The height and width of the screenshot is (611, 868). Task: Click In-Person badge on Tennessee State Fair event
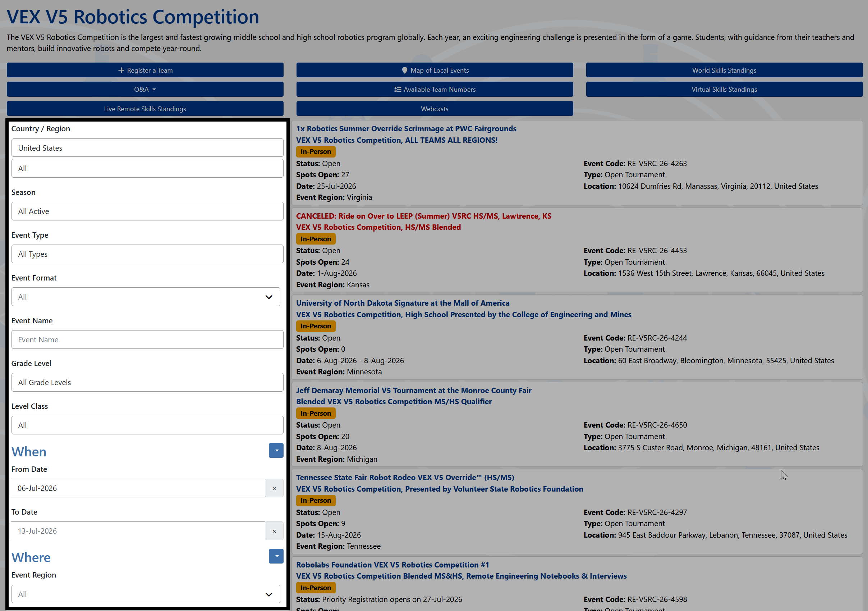pos(316,501)
